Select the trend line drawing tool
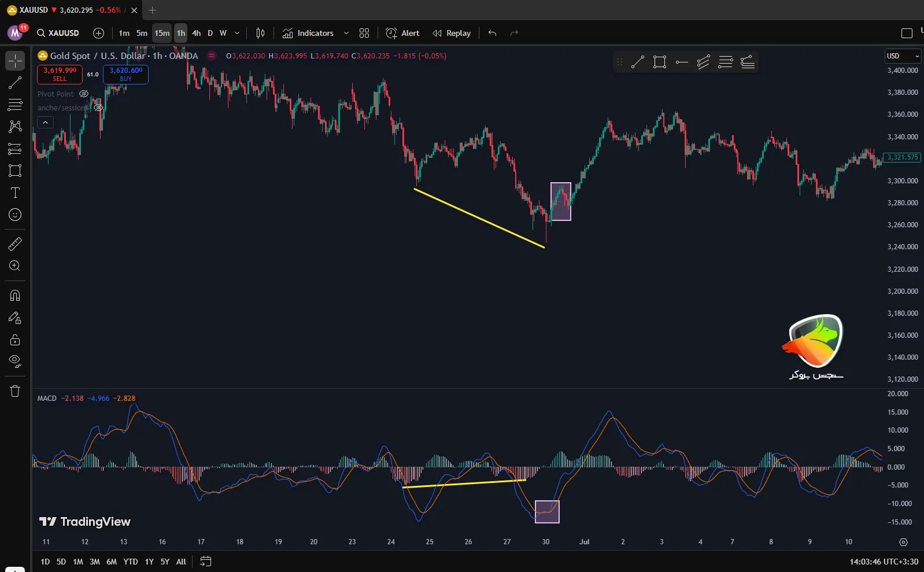924x572 pixels. [15, 83]
